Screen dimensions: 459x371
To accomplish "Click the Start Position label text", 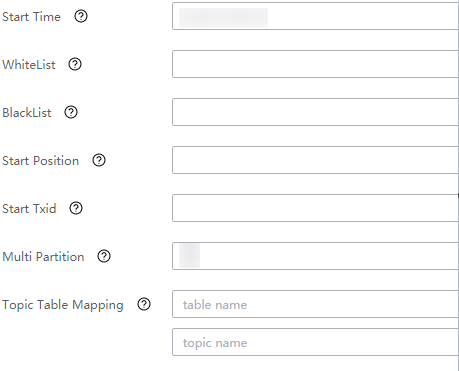I will point(40,161).
